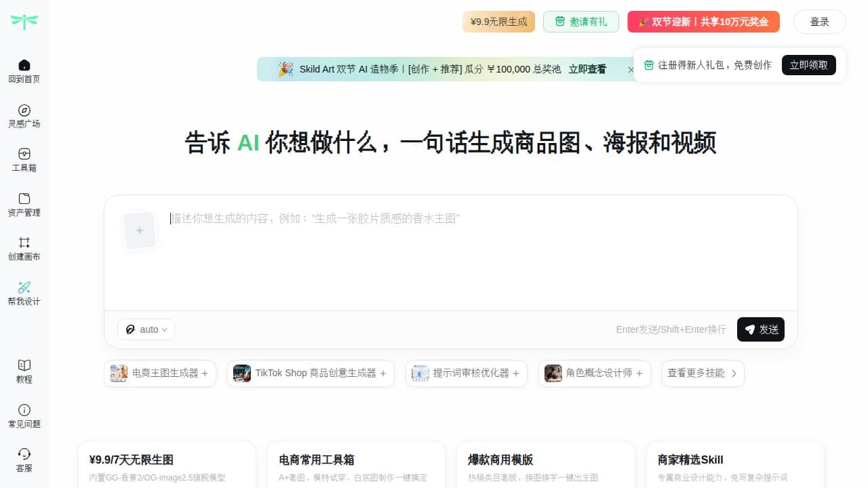
Task: Click the 发送 send button
Action: click(x=761, y=329)
